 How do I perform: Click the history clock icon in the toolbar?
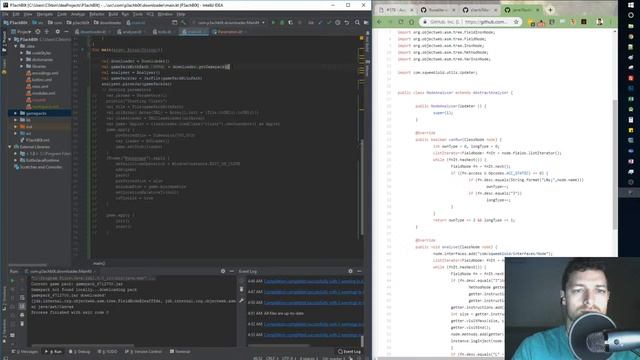click(x=338, y=22)
